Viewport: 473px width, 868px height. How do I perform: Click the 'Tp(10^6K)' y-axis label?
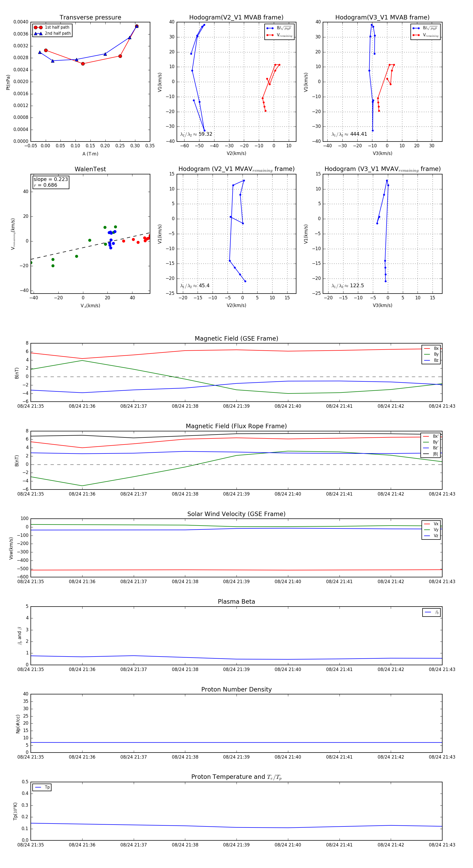pos(15,811)
